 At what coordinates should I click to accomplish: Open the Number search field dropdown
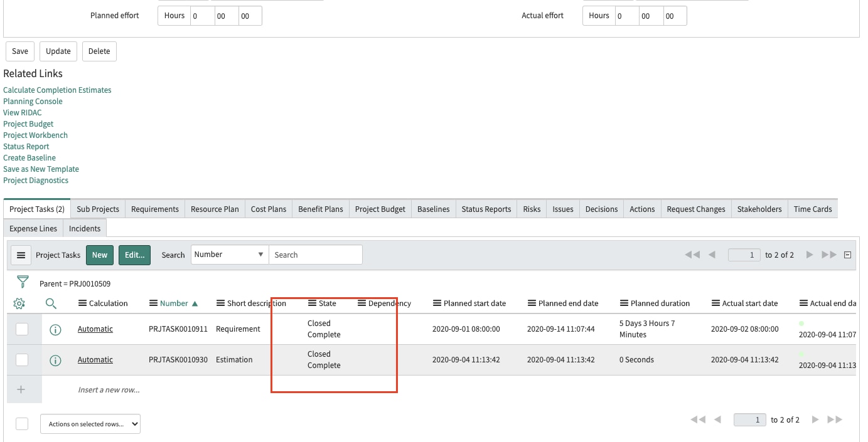coord(229,255)
